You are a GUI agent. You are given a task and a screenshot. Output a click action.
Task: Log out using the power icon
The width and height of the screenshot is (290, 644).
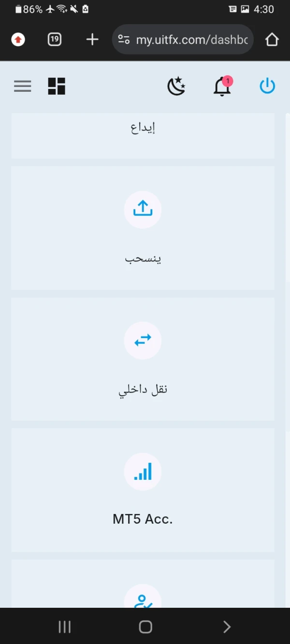click(267, 86)
